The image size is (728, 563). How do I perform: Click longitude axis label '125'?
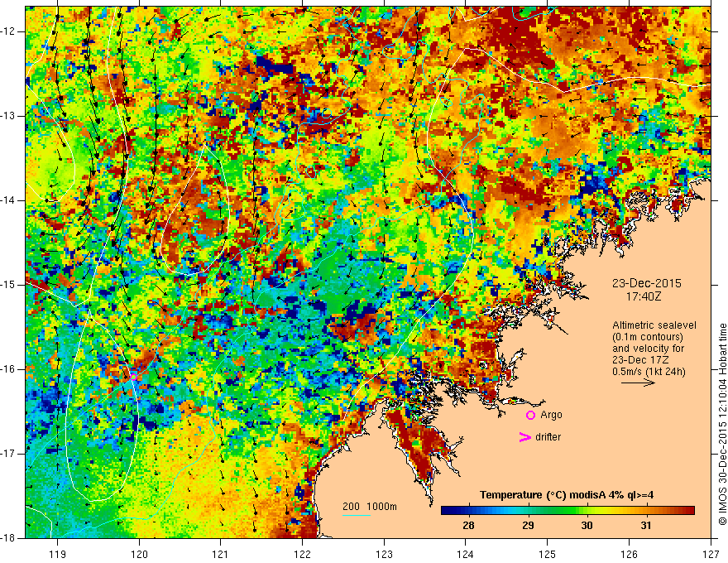(x=548, y=554)
